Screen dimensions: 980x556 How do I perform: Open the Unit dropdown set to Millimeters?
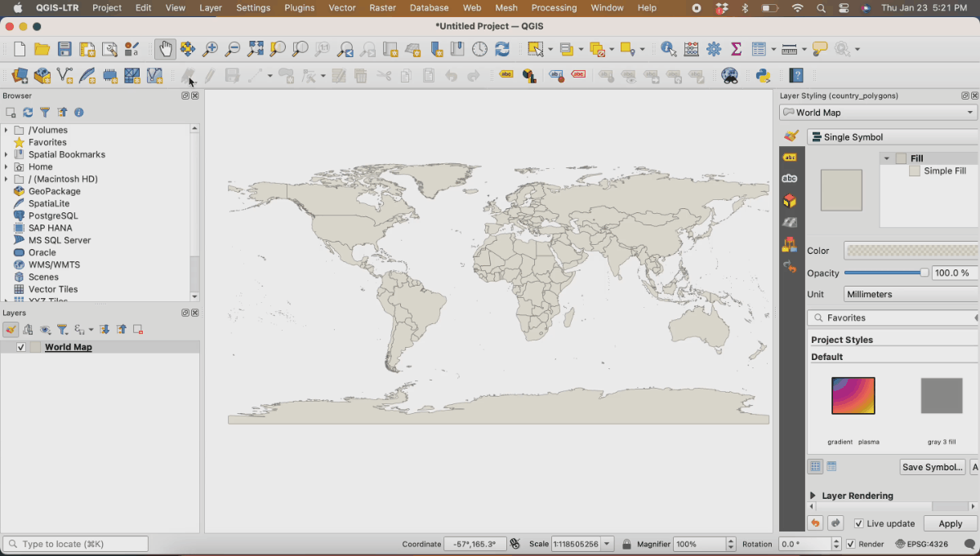(909, 294)
